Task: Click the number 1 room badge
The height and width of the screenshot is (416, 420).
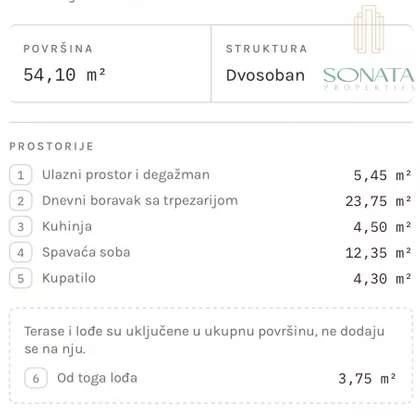Action: click(x=21, y=175)
